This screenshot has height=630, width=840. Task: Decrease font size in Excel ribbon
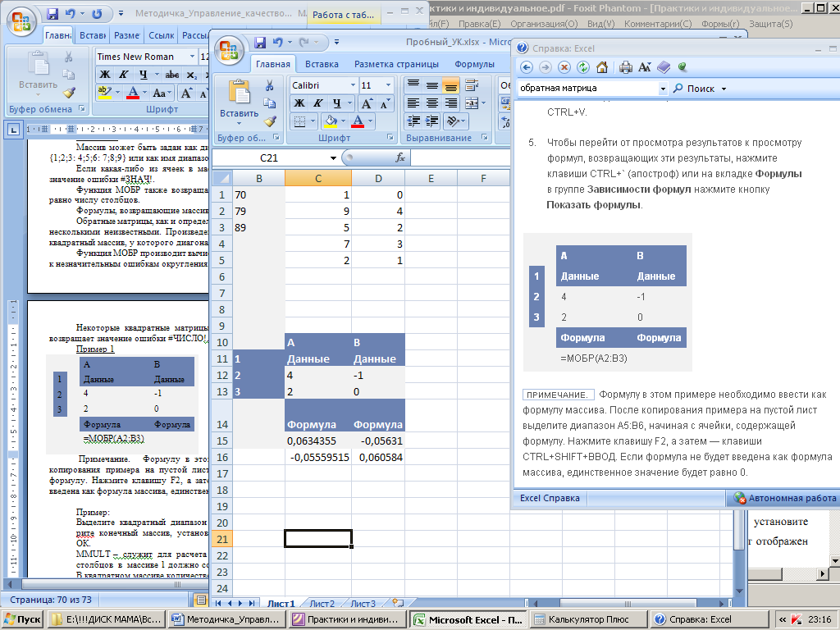click(x=385, y=103)
